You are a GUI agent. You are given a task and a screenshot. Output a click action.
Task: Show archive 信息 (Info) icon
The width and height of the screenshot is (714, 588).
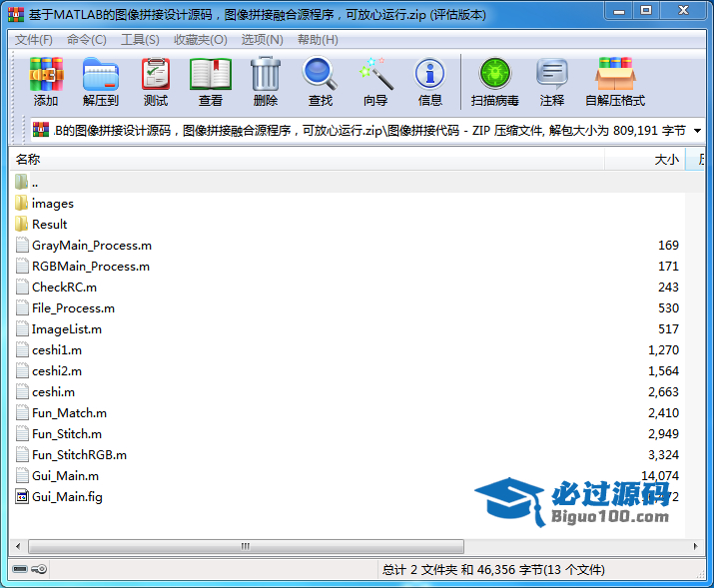[x=429, y=74]
